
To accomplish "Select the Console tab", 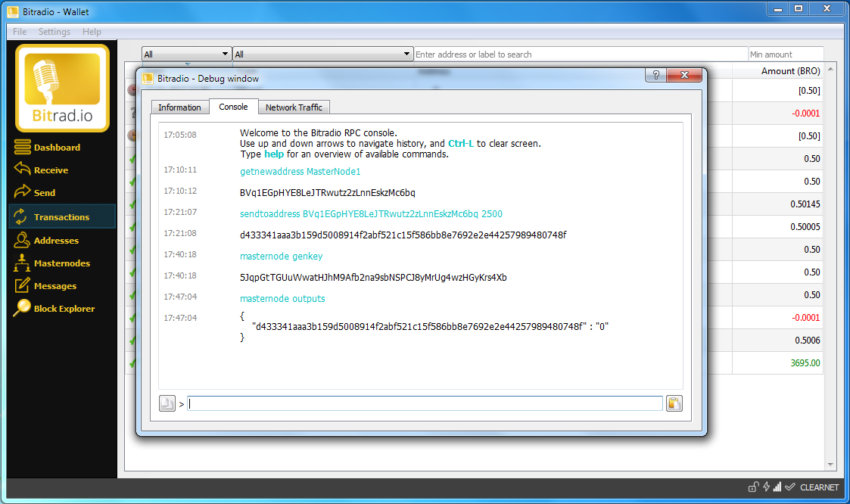I will [x=233, y=107].
